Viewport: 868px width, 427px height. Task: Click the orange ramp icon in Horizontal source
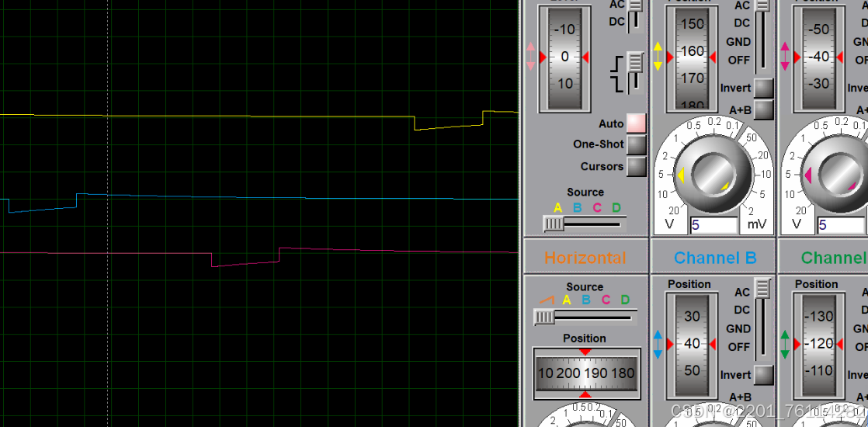[x=546, y=300]
